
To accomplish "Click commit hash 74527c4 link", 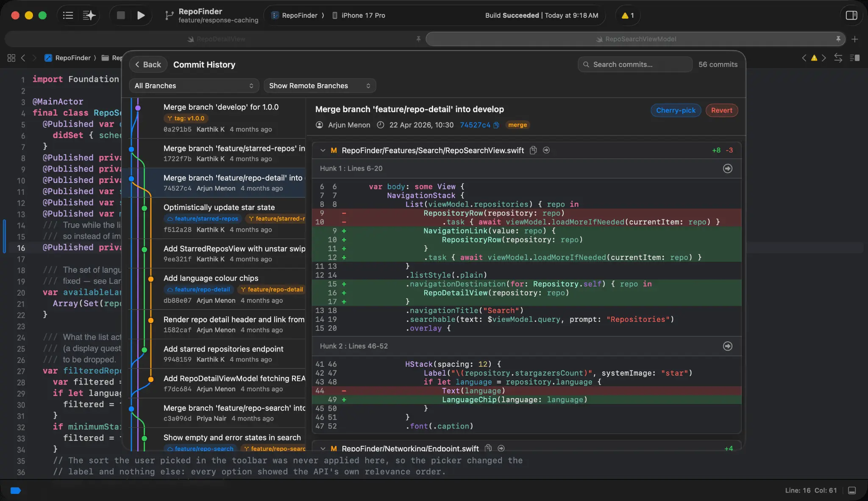I will [475, 125].
